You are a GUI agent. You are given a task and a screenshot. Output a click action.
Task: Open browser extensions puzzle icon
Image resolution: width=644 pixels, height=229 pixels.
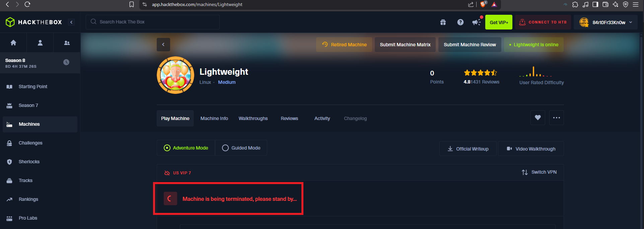(x=575, y=4)
